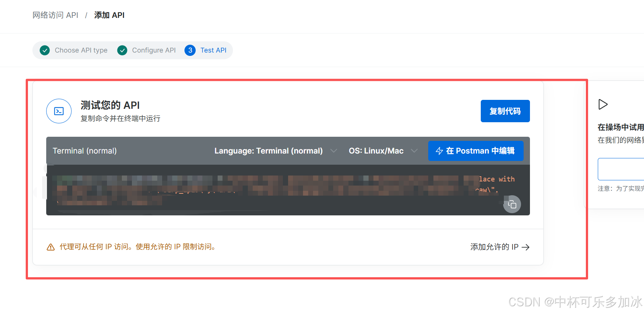The image size is (644, 313).
Task: Open the 网络访问 API breadcrumb
Action: (55, 15)
